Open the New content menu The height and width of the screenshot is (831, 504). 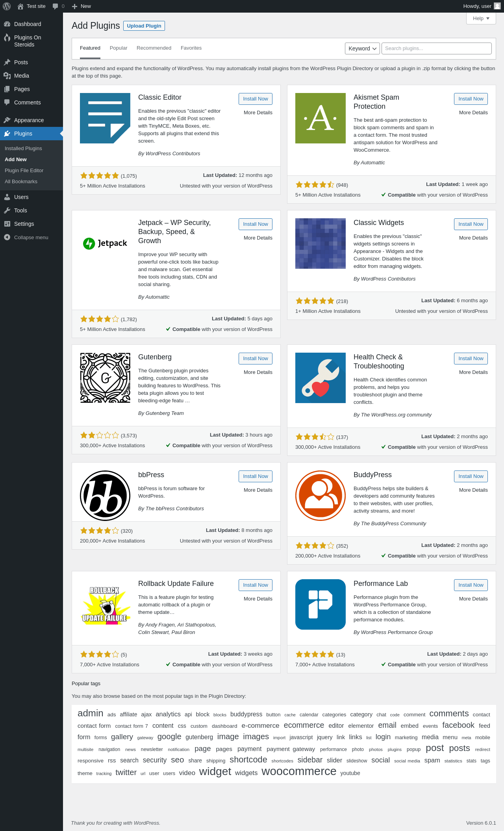(82, 6)
